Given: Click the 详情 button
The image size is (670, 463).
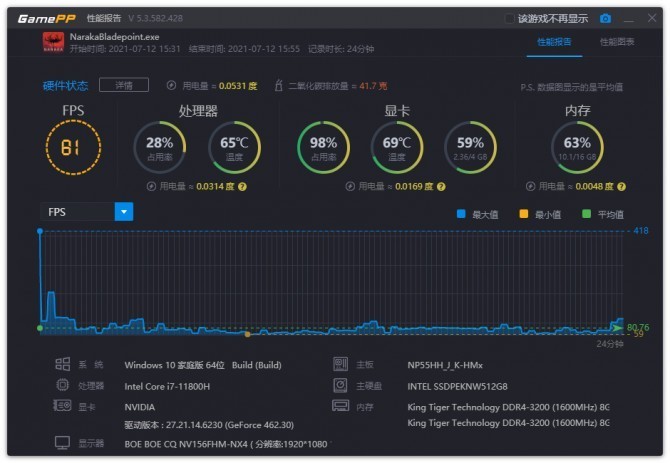Looking at the screenshot, I should (x=124, y=85).
